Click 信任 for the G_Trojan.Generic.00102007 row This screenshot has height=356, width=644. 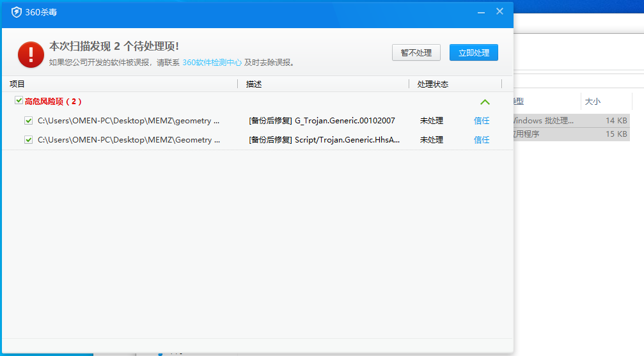tap(482, 121)
